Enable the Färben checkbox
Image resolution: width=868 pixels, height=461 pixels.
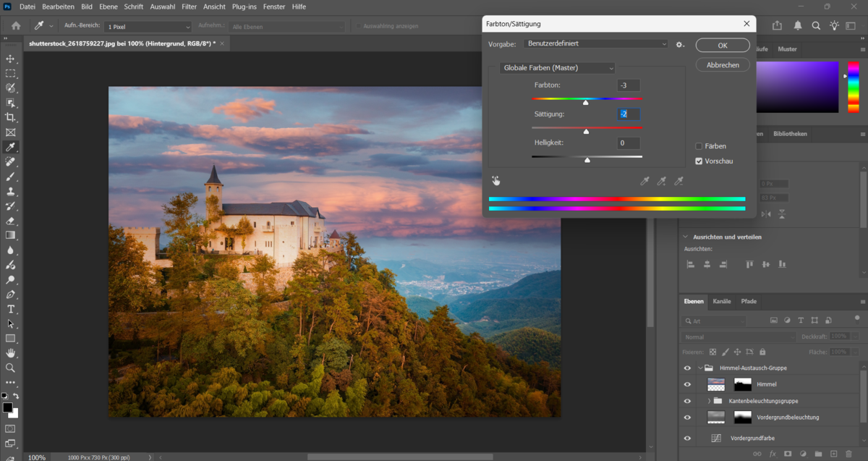[x=699, y=145]
